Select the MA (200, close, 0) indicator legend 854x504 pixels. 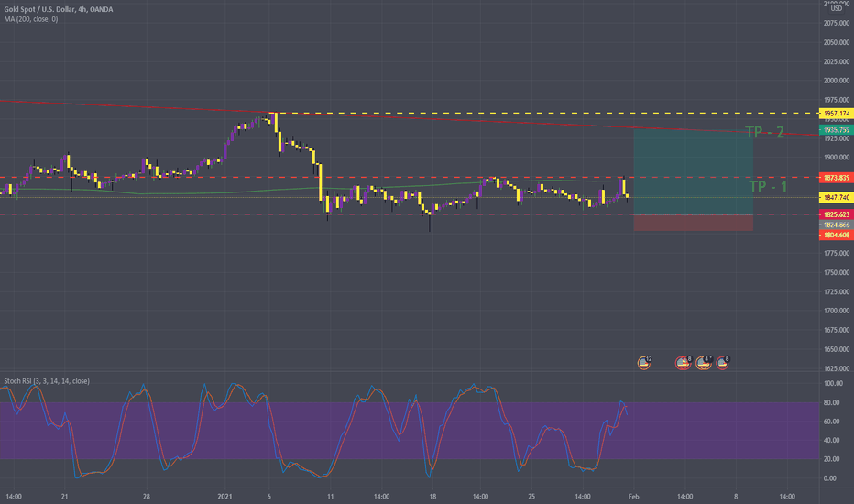(x=31, y=19)
